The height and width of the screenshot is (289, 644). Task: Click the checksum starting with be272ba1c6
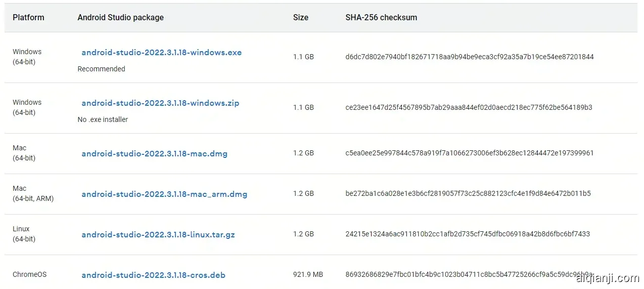(468, 194)
